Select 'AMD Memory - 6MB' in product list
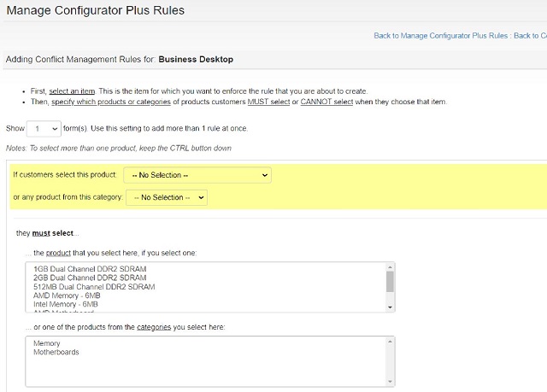 coord(67,295)
